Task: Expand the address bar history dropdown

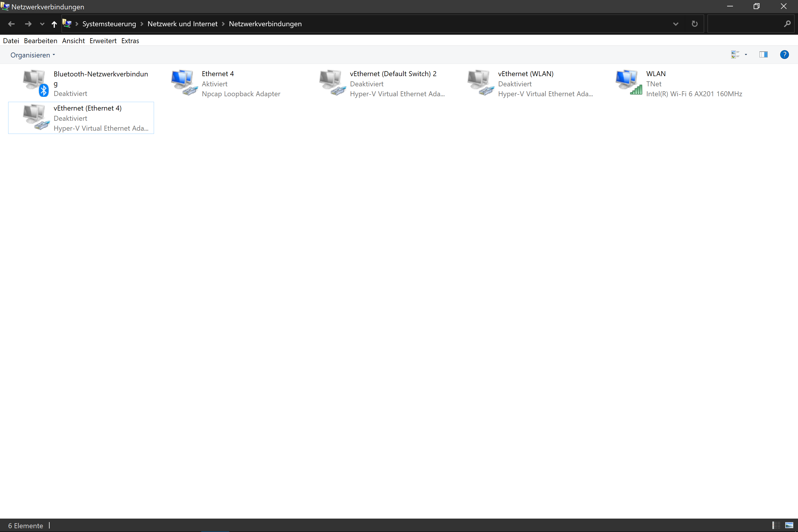Action: (x=675, y=24)
